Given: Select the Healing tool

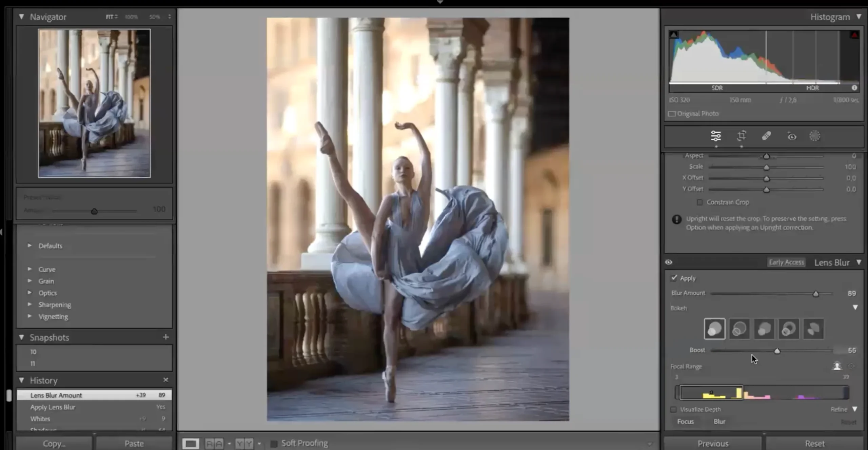Looking at the screenshot, I should [767, 136].
